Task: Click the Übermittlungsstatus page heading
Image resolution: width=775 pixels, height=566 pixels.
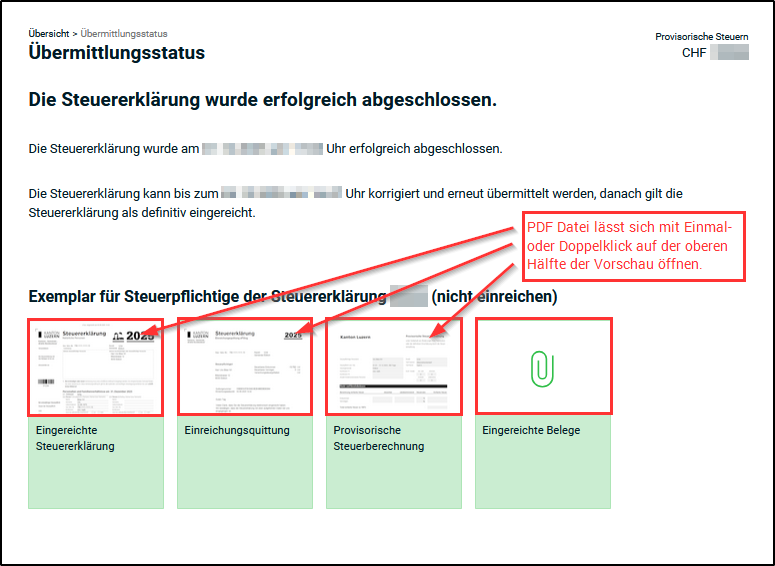Action: (117, 52)
